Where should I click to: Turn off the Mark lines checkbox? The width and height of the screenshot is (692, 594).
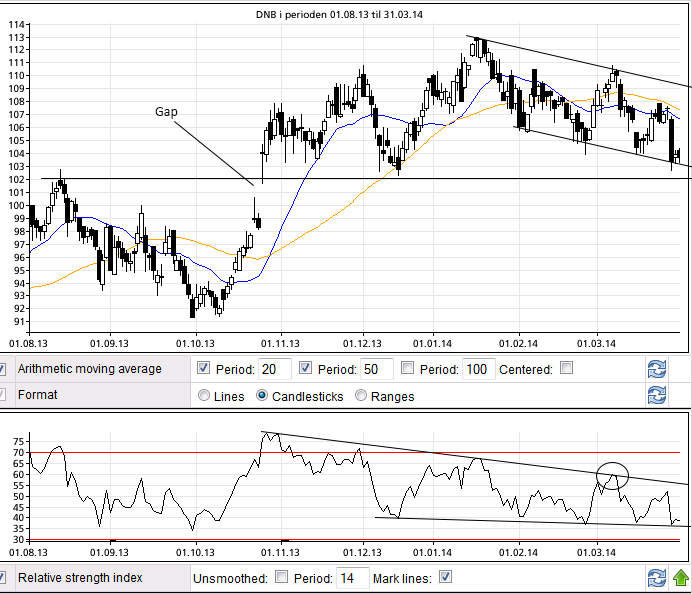coord(446,577)
